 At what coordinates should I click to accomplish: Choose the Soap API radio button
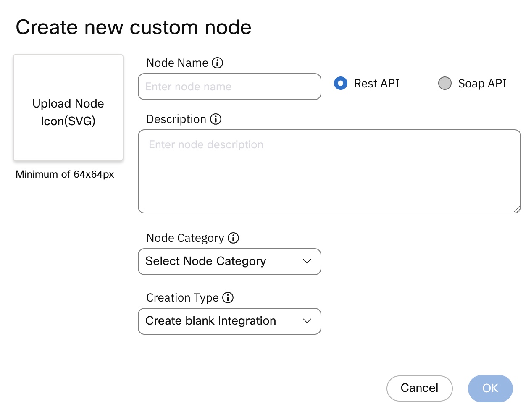click(x=444, y=83)
